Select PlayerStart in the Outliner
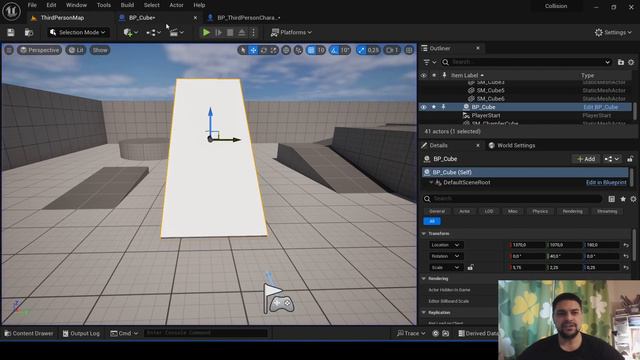The image size is (640, 360). pos(486,116)
